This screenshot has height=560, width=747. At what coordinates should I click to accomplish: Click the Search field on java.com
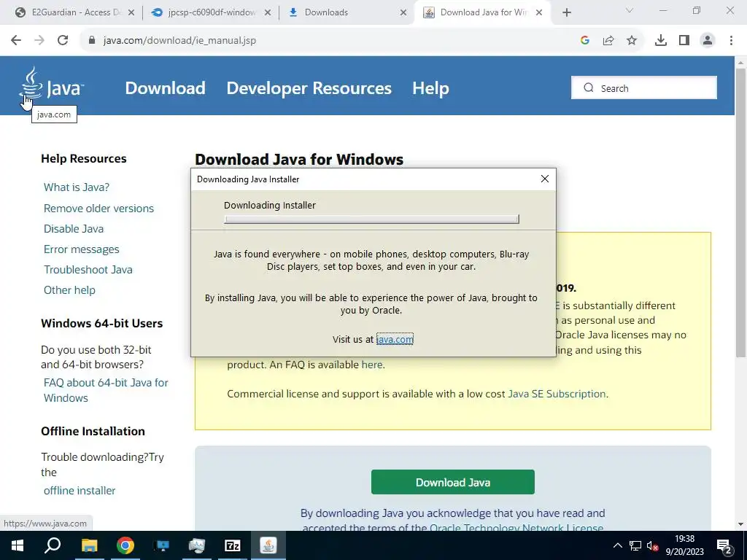point(644,88)
